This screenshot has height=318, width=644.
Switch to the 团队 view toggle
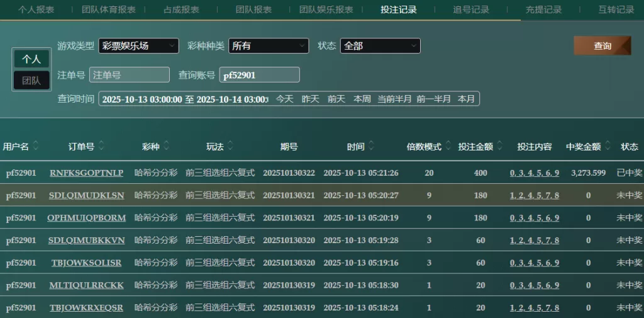tap(31, 81)
